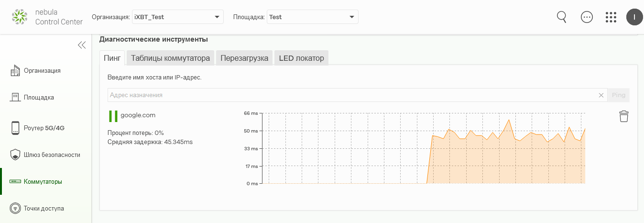The height and width of the screenshot is (223, 644).
Task: Switch to Таблицы коммутатора tab
Action: pyautogui.click(x=170, y=58)
